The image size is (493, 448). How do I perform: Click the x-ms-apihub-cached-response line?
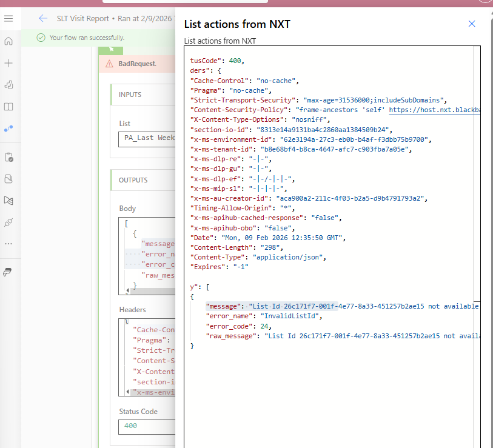click(266, 218)
